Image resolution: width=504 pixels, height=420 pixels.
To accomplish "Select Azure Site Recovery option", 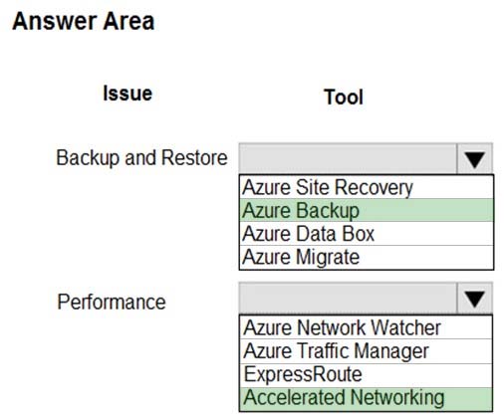I will [367, 187].
